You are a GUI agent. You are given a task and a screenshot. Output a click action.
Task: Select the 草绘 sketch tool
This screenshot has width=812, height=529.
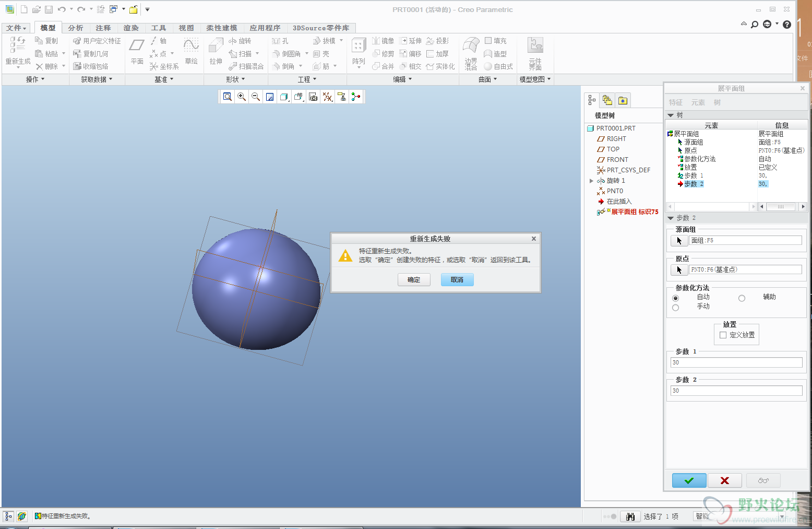[191, 52]
